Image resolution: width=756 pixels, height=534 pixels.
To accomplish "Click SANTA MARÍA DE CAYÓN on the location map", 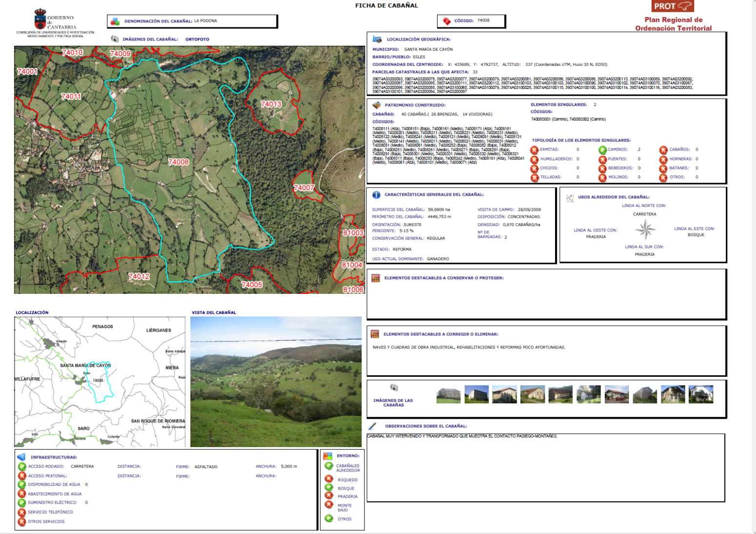I will (x=85, y=366).
